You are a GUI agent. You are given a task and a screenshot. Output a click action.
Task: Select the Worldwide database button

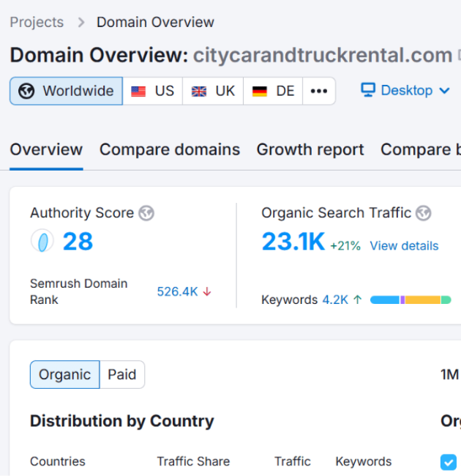click(66, 91)
